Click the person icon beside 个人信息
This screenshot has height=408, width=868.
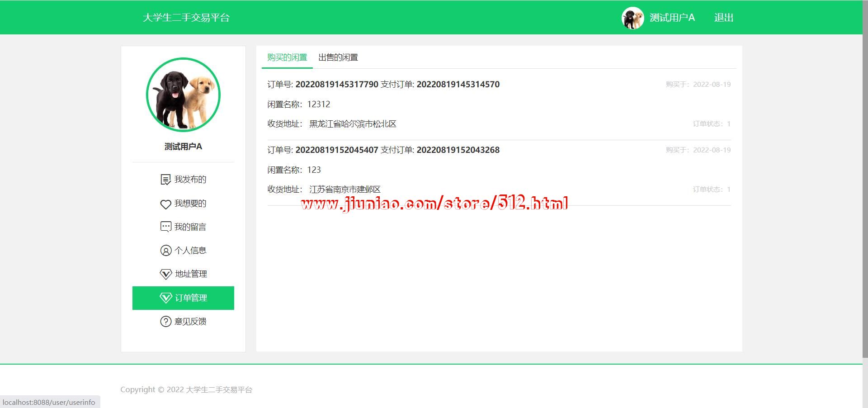[165, 251]
